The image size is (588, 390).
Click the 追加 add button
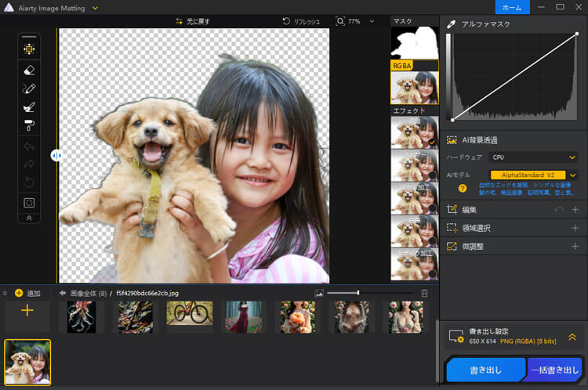(x=27, y=294)
